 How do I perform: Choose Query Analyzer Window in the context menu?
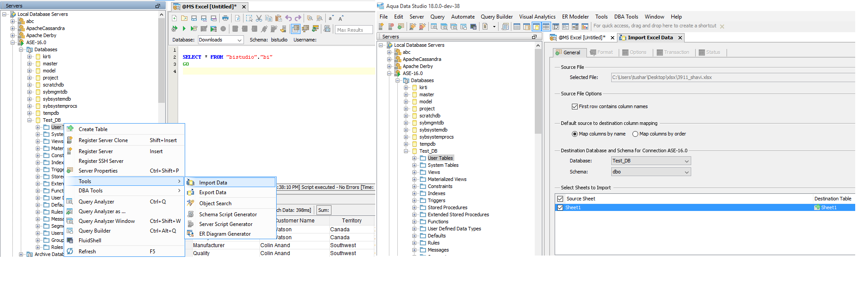124,221
